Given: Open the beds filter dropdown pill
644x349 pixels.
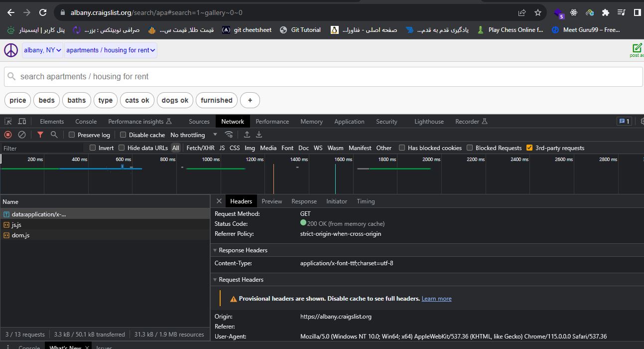Looking at the screenshot, I should pyautogui.click(x=46, y=100).
